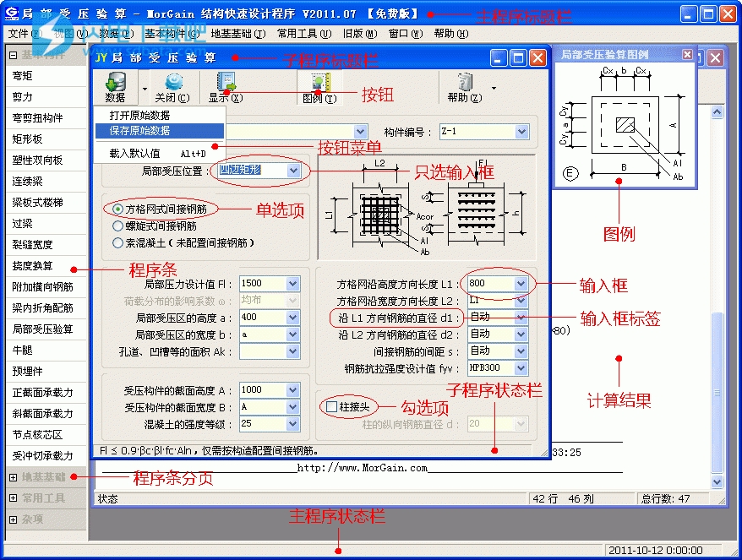Choose 保存原始数据 in the button menu

coord(160,131)
